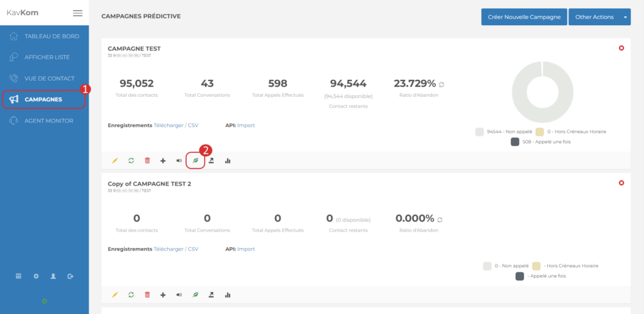This screenshot has width=644, height=314.
Task: Click the Créer Nouvelle Campagne button
Action: coord(524,17)
